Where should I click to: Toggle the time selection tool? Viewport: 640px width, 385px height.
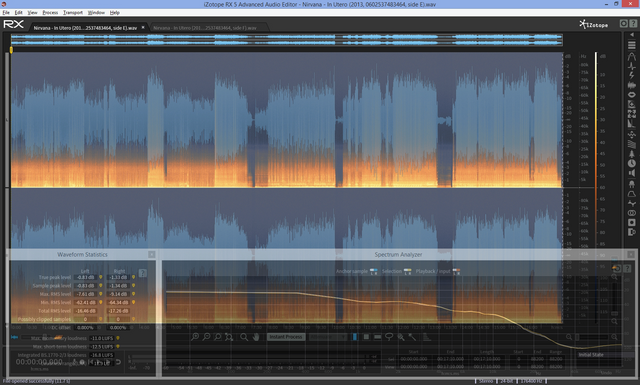click(x=355, y=337)
